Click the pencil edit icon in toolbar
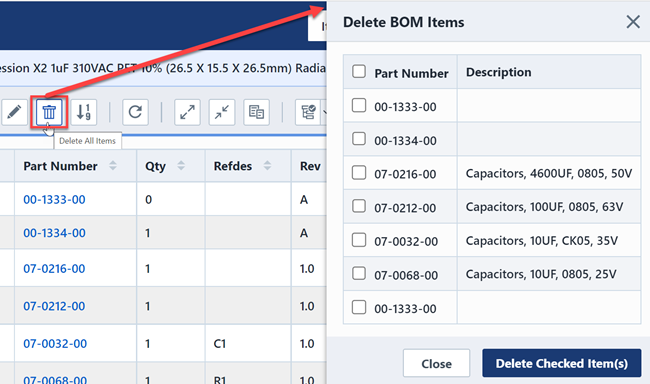 (x=15, y=112)
